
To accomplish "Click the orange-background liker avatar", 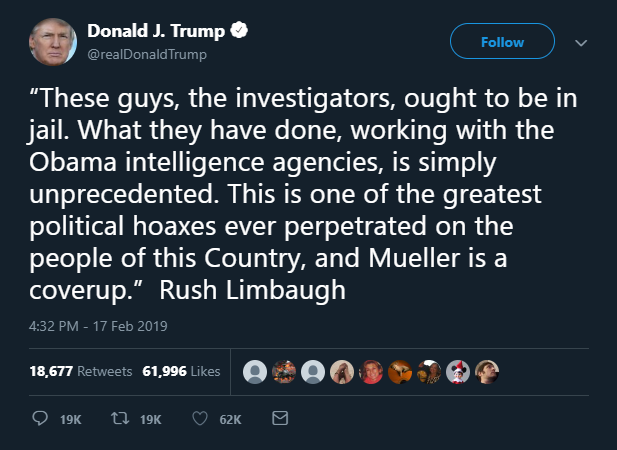I will (399, 371).
